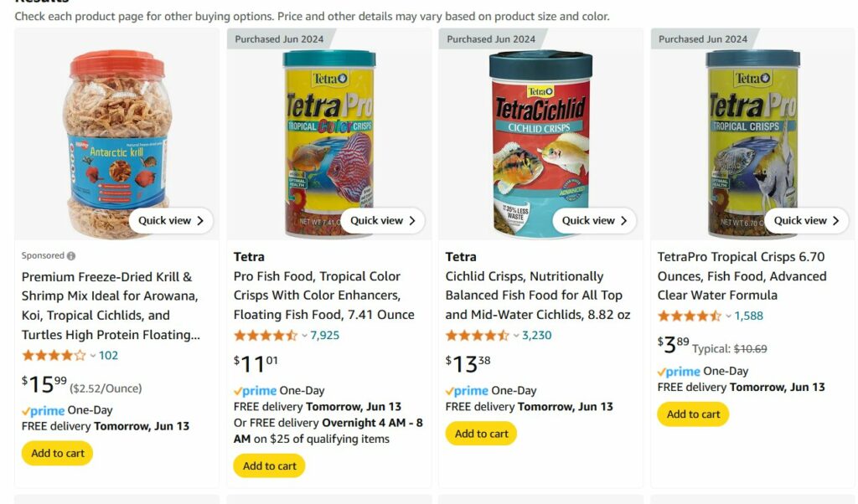Open Quick view for TetraPro Color Crisps
Image resolution: width=858 pixels, height=504 pixels.
pos(383,221)
